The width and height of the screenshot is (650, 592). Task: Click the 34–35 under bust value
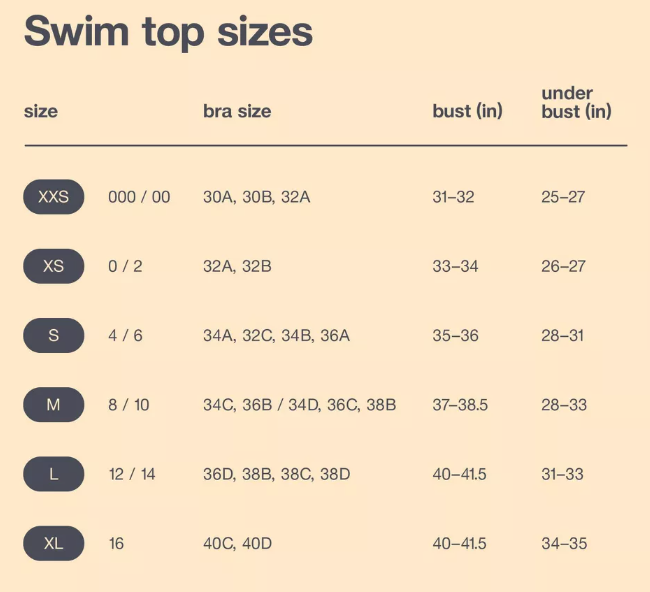[563, 544]
